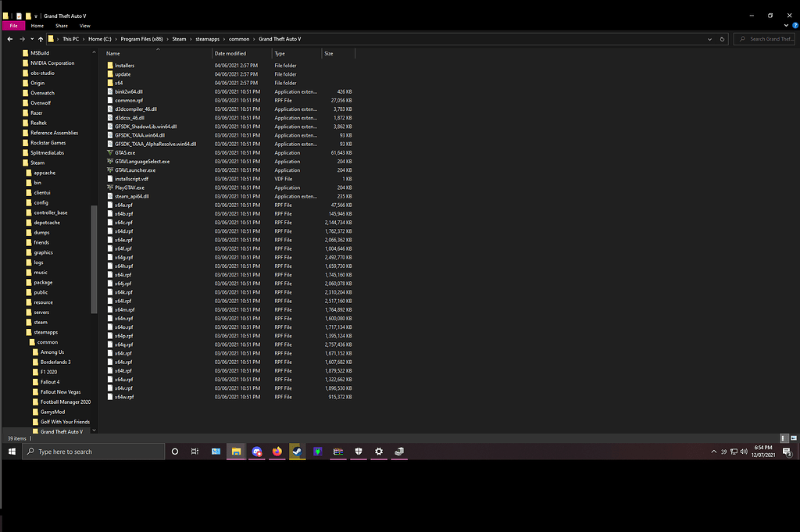Select the GTA5.exe application icon
The width and height of the screenshot is (800, 532).
pyautogui.click(x=110, y=152)
